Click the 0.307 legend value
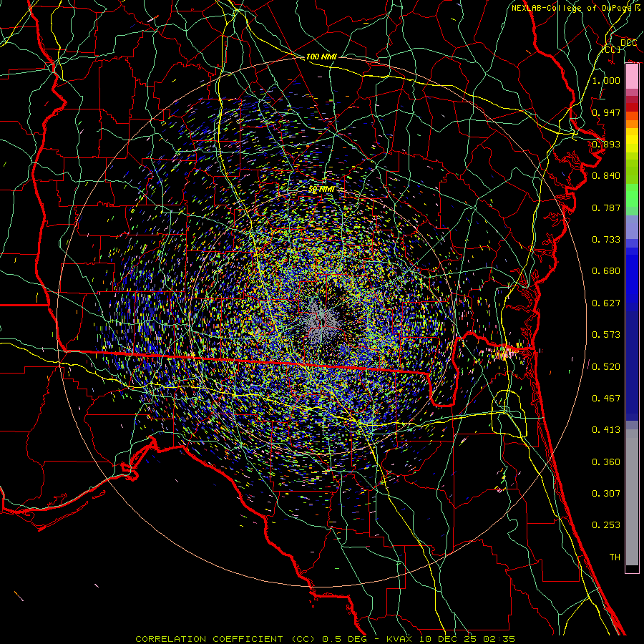Screen dimensions: 644x644 click(606, 494)
